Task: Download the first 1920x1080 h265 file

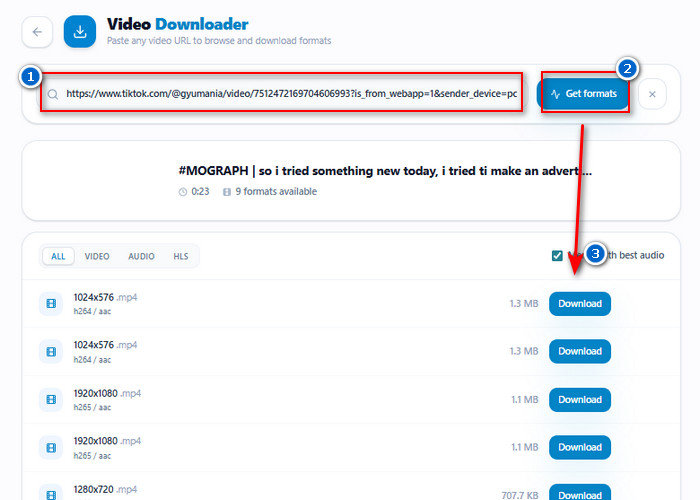Action: click(x=580, y=400)
